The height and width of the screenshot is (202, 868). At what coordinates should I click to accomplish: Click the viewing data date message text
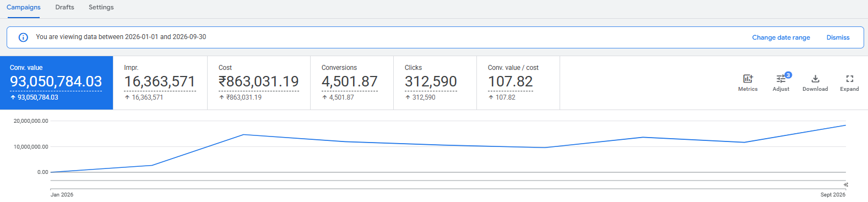click(121, 37)
